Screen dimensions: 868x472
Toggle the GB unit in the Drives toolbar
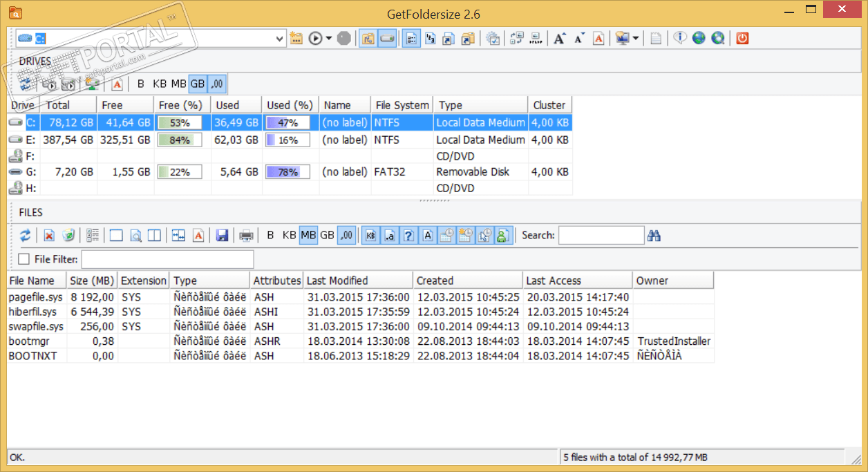click(x=198, y=84)
